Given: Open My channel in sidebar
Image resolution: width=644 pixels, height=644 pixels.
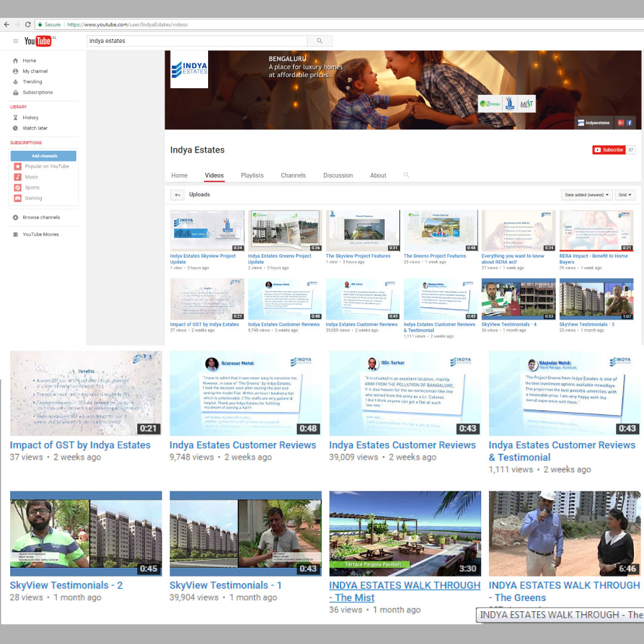Looking at the screenshot, I should pyautogui.click(x=35, y=71).
